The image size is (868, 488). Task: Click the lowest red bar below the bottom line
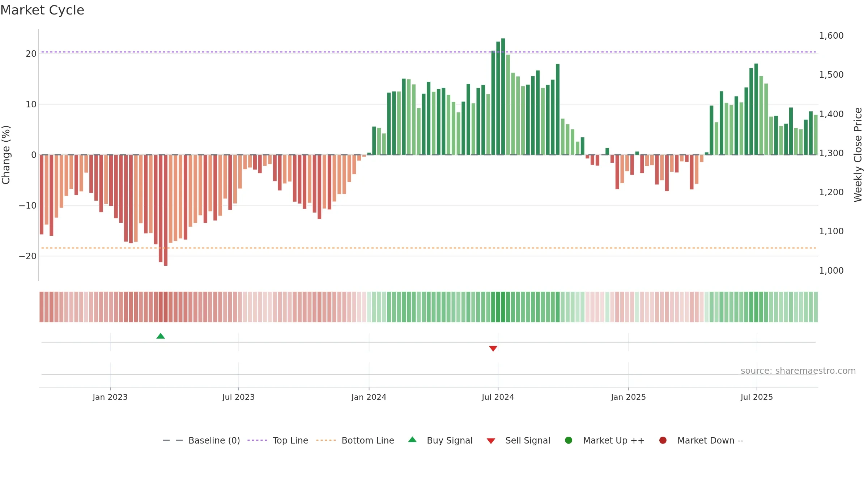coord(166,210)
